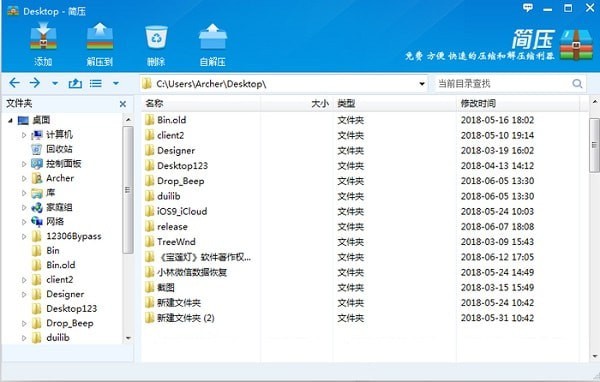Viewport: 600px width, 382px height.
Task: Select the 网络 icon in tree
Action: (x=37, y=222)
